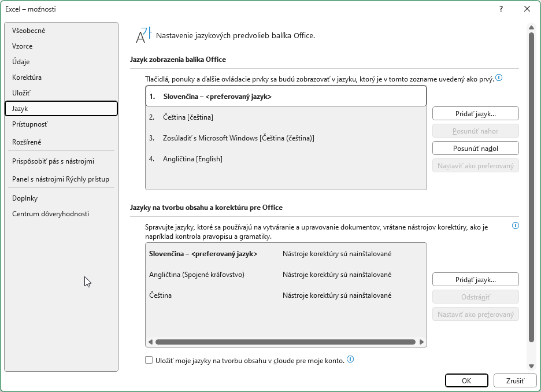Click info icon beside authoring languages description

[516, 225]
